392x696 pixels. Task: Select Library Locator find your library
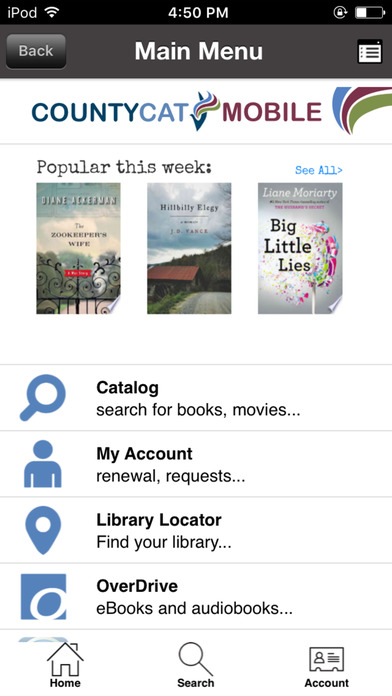click(196, 530)
